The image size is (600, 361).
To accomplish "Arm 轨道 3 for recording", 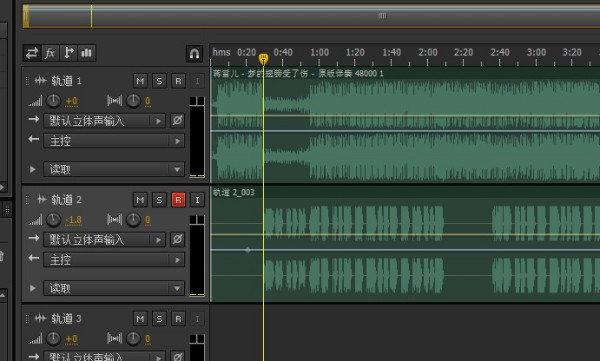I will pyautogui.click(x=178, y=319).
